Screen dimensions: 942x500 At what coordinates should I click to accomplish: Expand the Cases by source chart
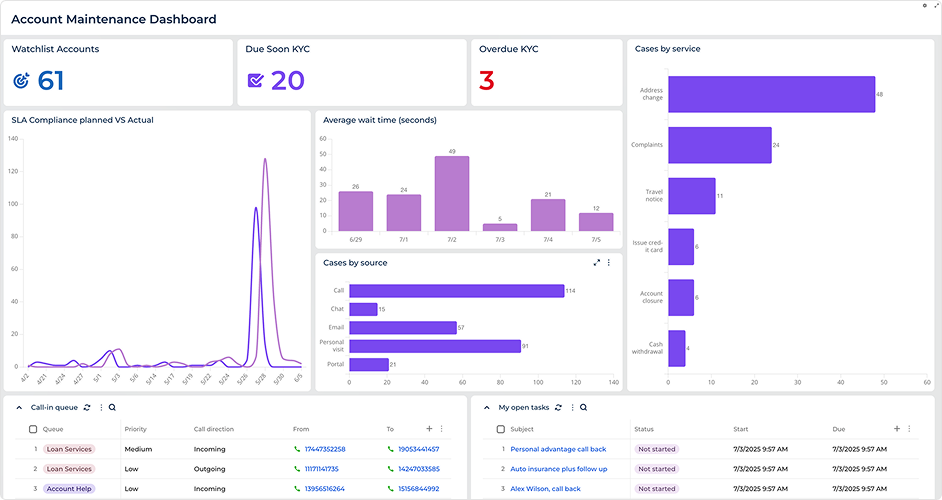point(597,263)
